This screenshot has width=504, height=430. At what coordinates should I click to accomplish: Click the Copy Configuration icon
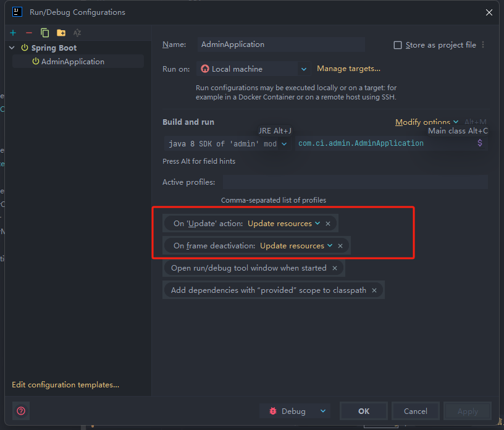pyautogui.click(x=45, y=33)
